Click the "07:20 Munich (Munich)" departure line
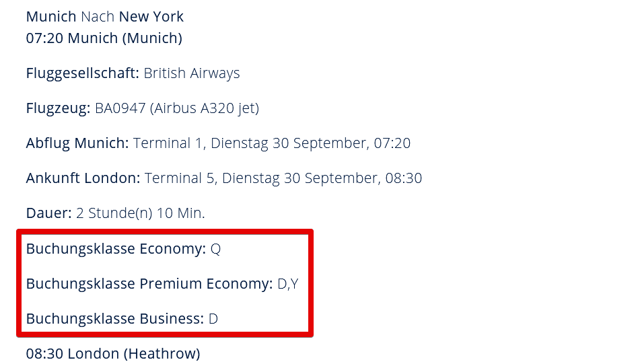Screen dimensions: 636x364 click(104, 38)
